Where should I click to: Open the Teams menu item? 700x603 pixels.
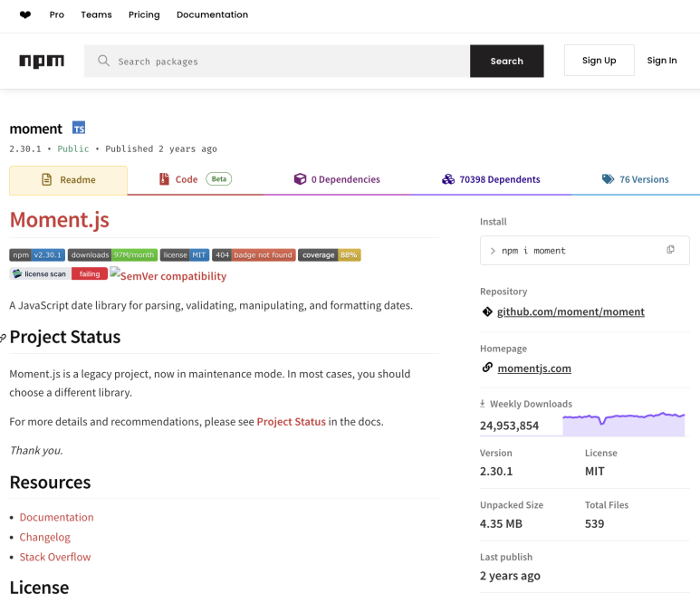click(x=96, y=14)
